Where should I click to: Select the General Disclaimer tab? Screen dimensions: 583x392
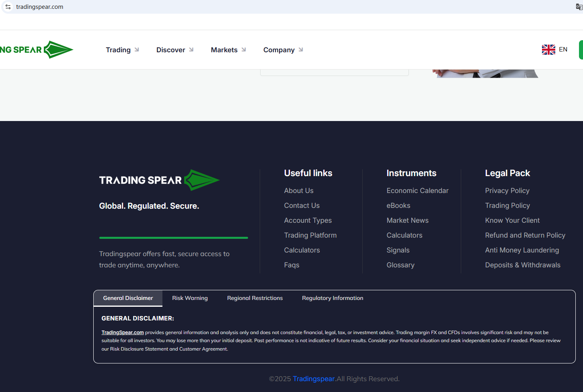[128, 298]
